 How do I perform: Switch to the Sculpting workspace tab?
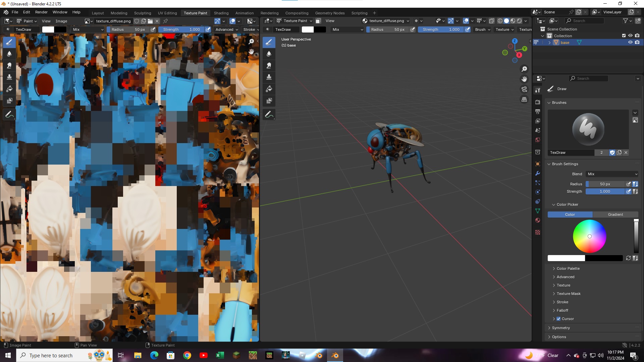pyautogui.click(x=143, y=13)
